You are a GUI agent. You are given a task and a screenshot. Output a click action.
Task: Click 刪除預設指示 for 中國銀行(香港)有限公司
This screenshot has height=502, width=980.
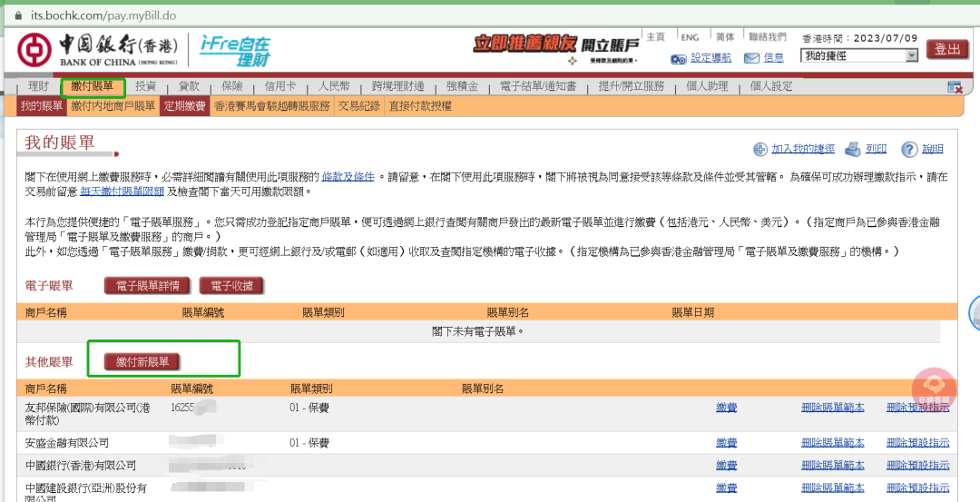click(x=917, y=465)
